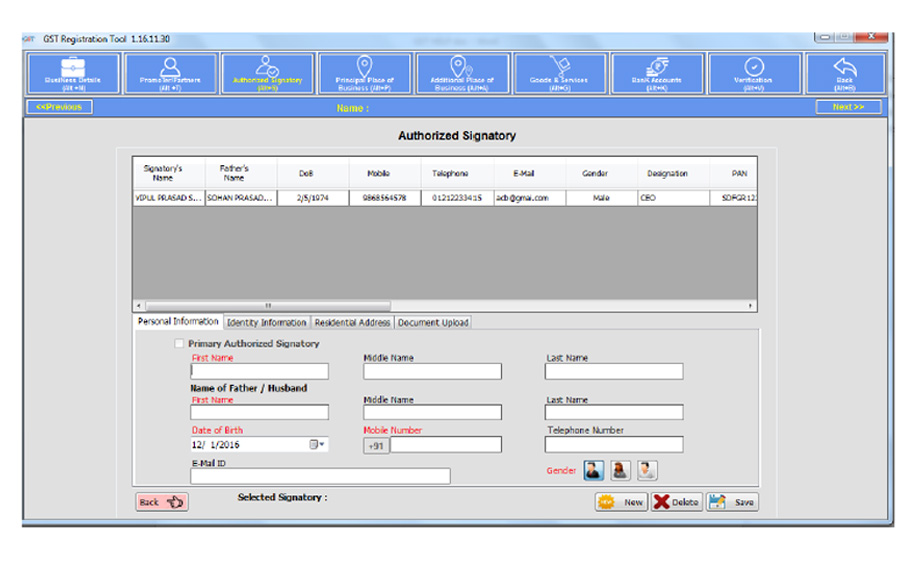
Task: Open the Document Upload tab
Action: (x=433, y=323)
